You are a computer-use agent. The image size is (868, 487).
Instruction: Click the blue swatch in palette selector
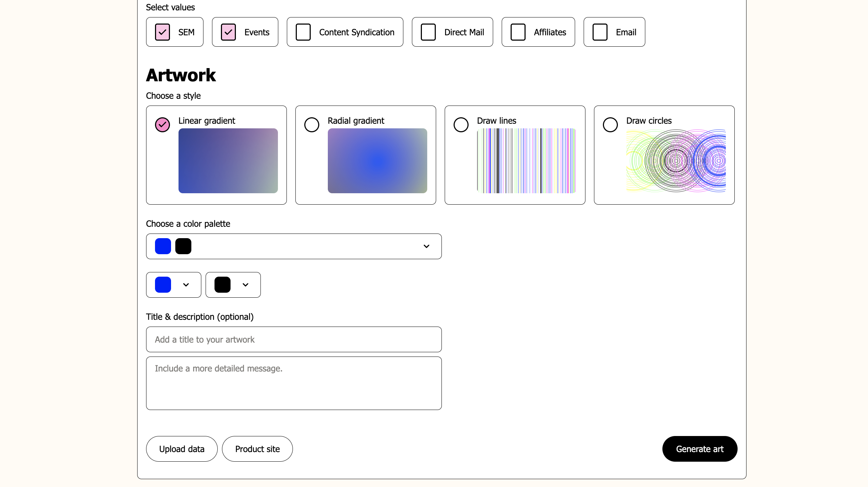163,246
